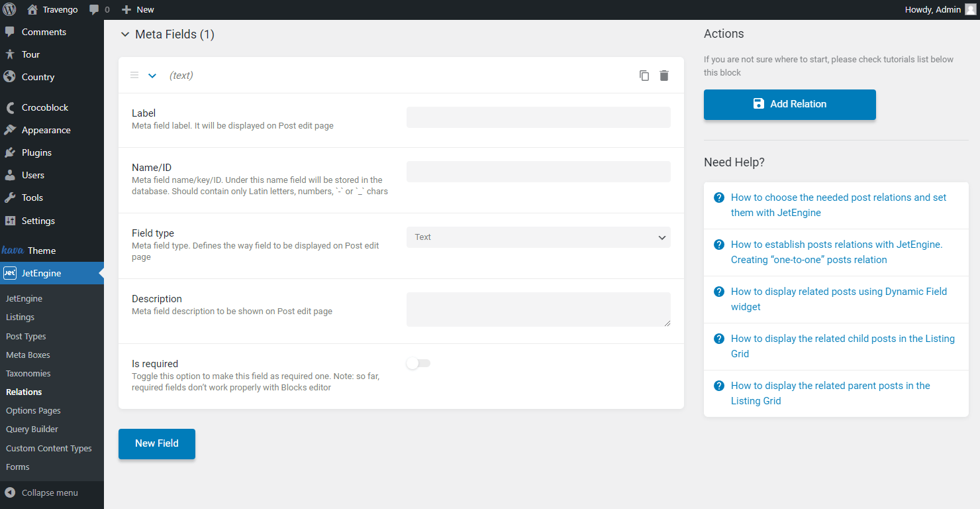Click the Plugins plug icon
This screenshot has height=509, width=980.
(x=10, y=152)
